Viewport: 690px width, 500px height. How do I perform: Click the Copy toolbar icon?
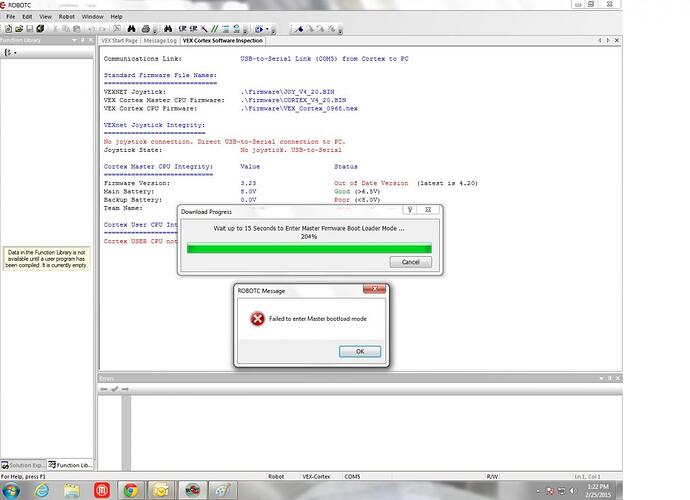click(x=66, y=29)
